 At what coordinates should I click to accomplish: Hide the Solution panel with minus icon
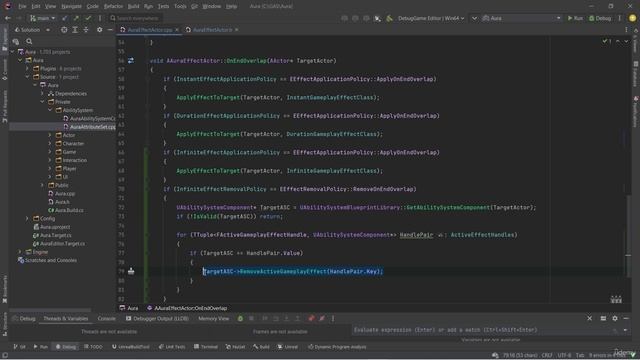coord(110,30)
